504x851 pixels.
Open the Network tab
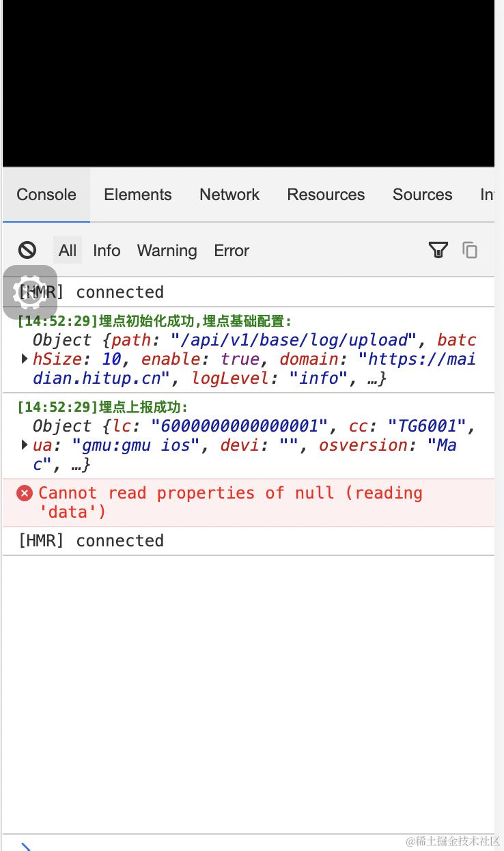229,195
